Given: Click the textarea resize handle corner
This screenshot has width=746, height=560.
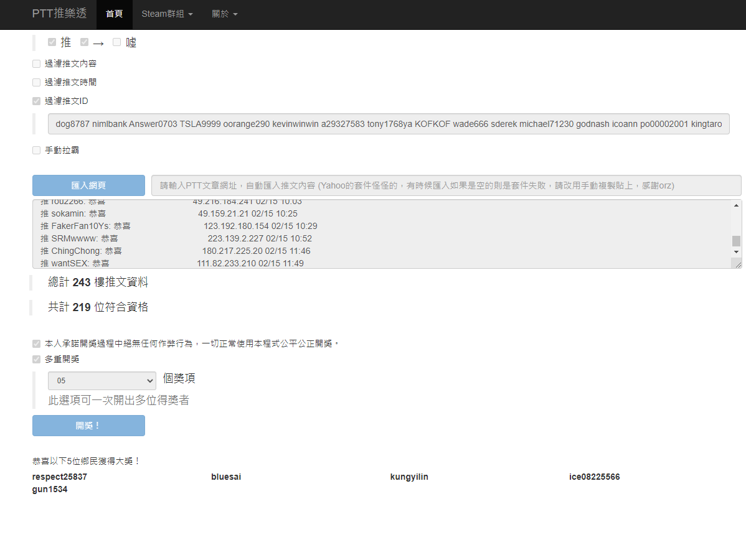Looking at the screenshot, I should pos(738,264).
